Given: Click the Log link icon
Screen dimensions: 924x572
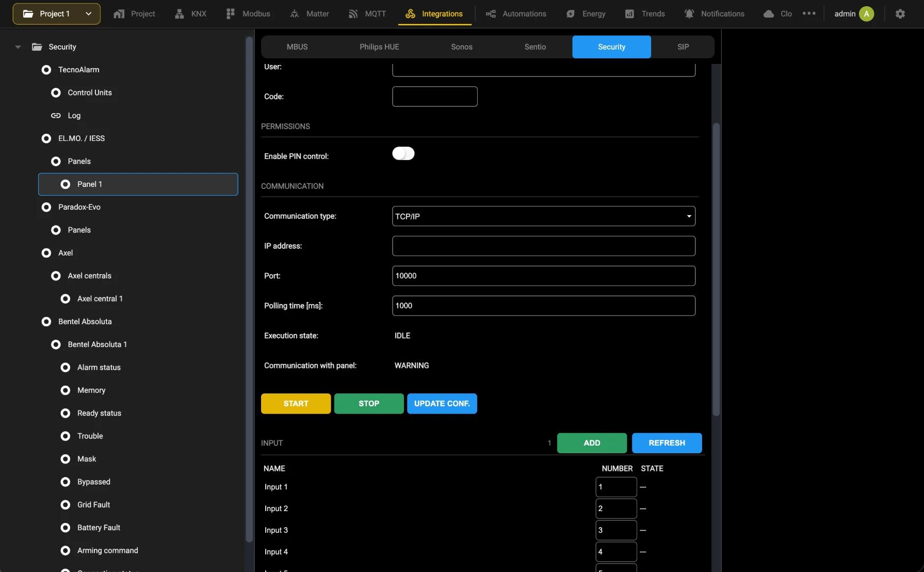Looking at the screenshot, I should point(56,116).
